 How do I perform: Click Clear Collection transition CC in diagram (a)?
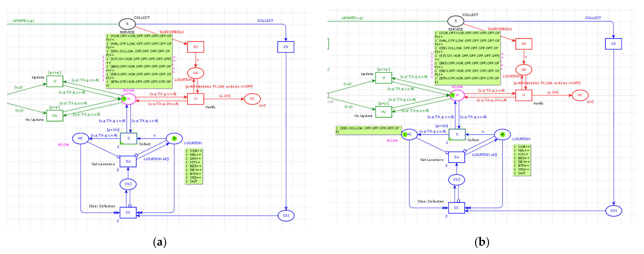[x=128, y=212]
